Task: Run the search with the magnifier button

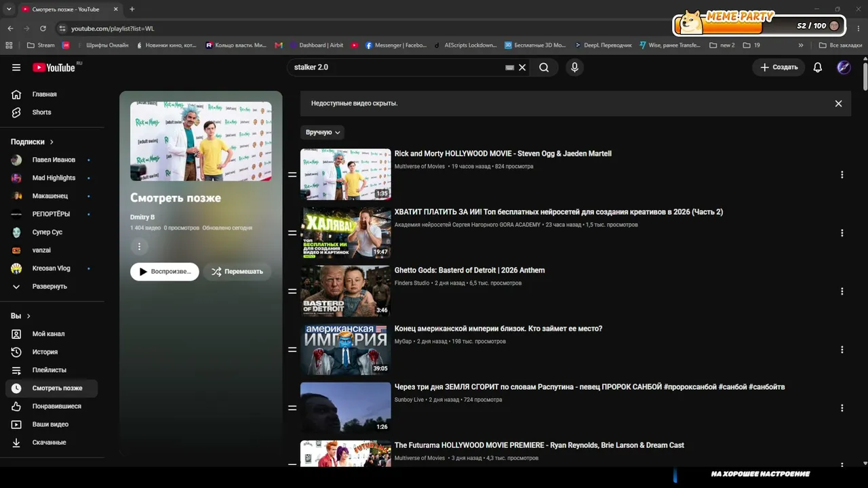Action: tap(544, 68)
